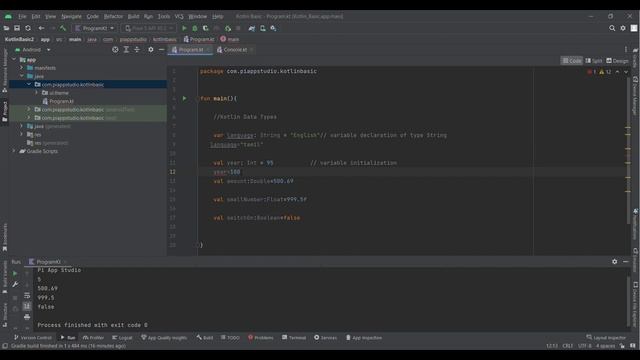
Task: Open SDK Manager toolbar icon
Action: point(273,28)
